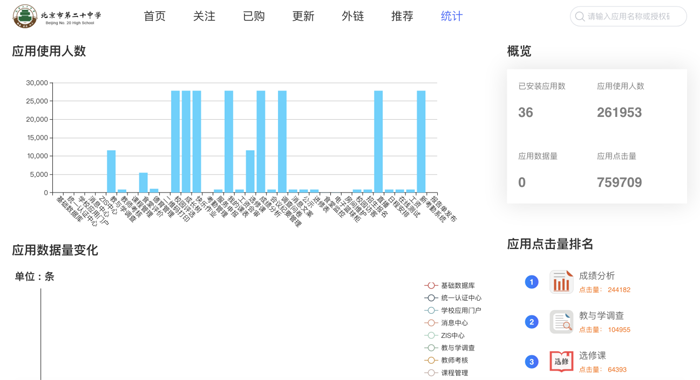The image size is (700, 380).
Task: Click the search magnifier icon
Action: coord(579,17)
